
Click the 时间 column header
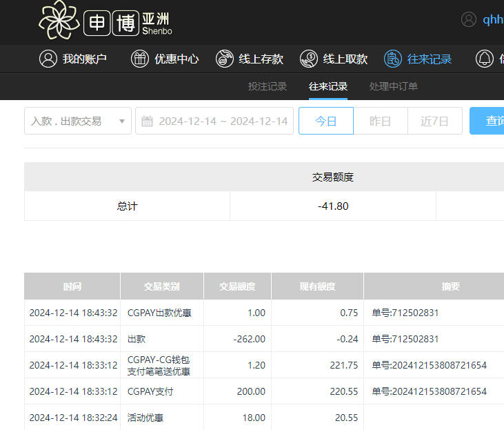click(x=72, y=286)
